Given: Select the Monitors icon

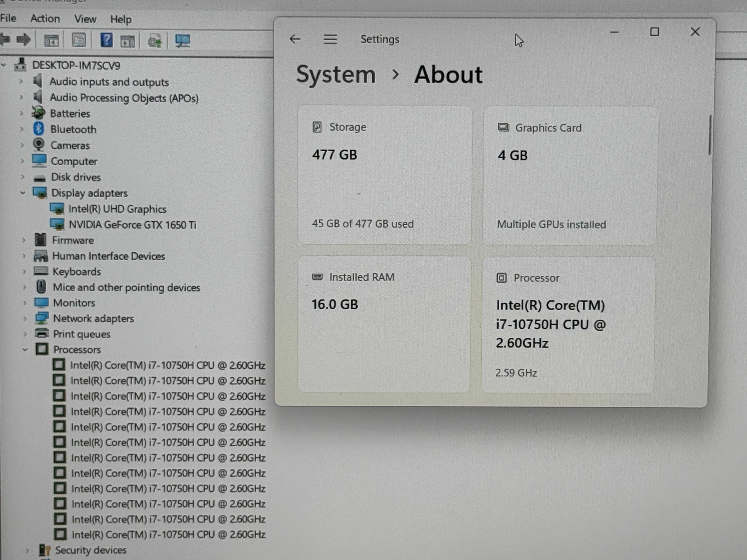Looking at the screenshot, I should tap(41, 303).
